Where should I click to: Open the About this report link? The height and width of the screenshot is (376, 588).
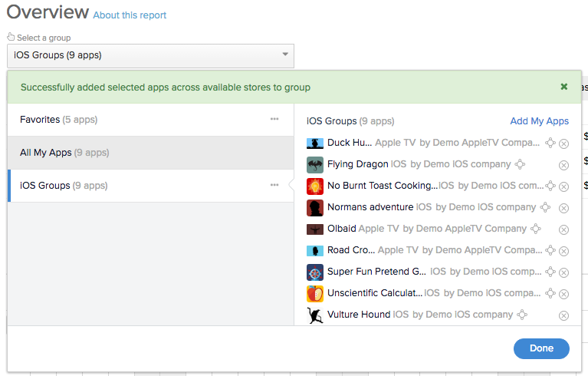(x=130, y=15)
